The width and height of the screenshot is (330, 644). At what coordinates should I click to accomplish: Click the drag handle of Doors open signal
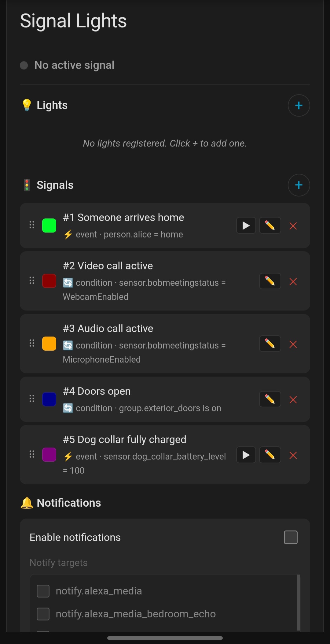pos(32,399)
